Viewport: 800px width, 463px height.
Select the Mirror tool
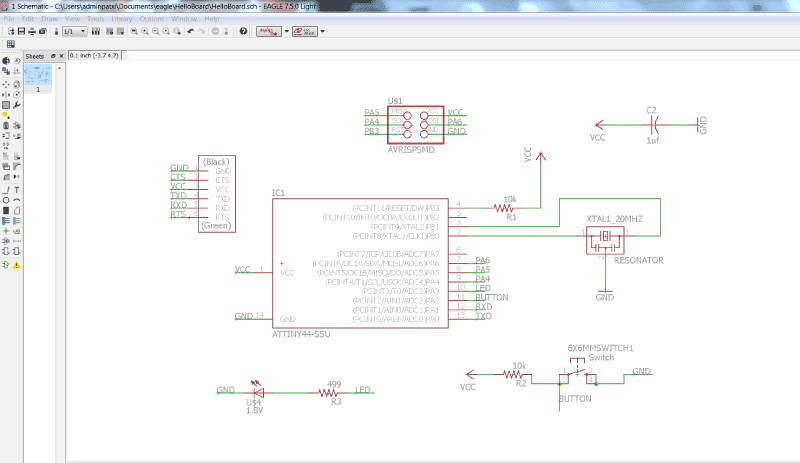[x=6, y=94]
